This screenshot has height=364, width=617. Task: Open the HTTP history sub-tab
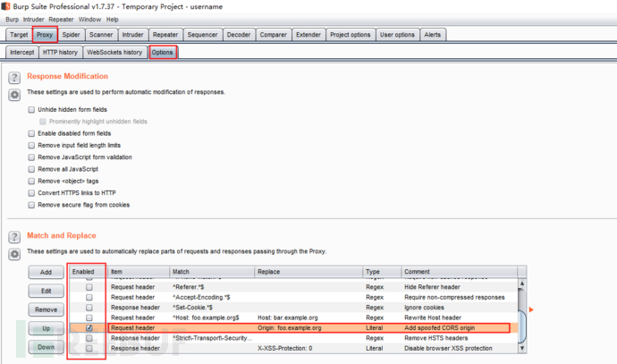pos(62,52)
